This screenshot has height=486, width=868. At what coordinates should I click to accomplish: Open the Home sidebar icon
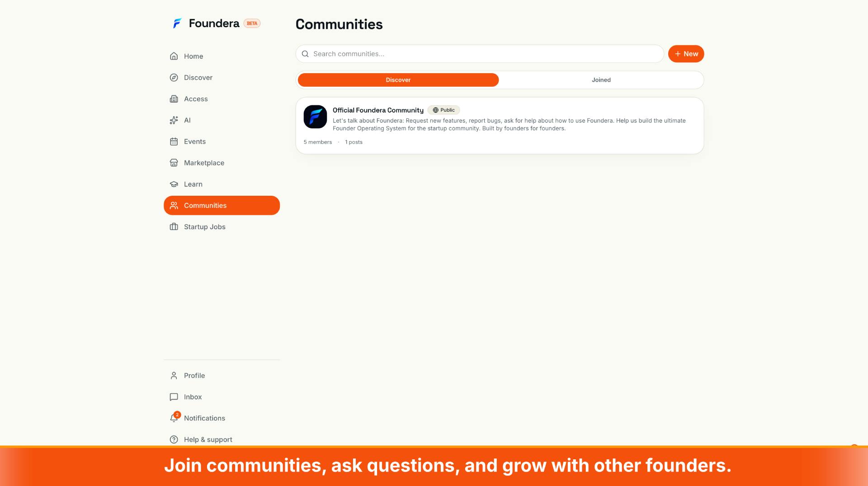tap(174, 56)
